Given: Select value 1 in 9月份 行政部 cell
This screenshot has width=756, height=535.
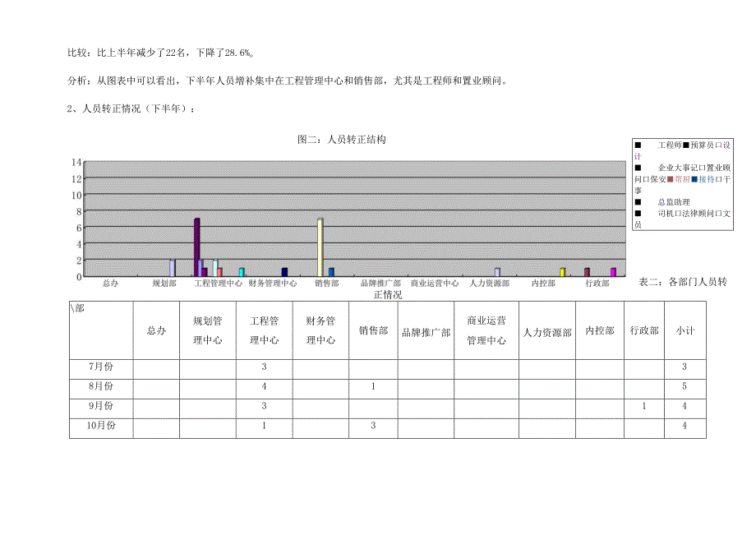Looking at the screenshot, I should (x=644, y=406).
